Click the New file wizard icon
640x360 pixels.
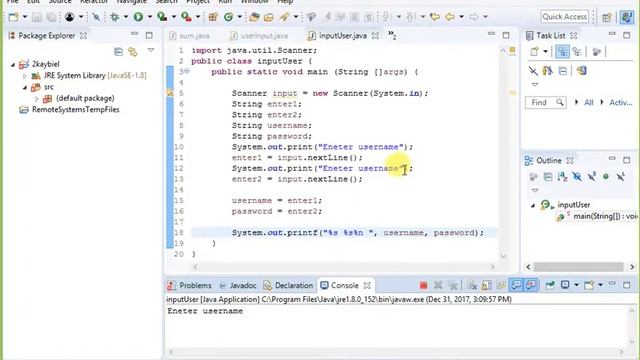tap(13, 17)
